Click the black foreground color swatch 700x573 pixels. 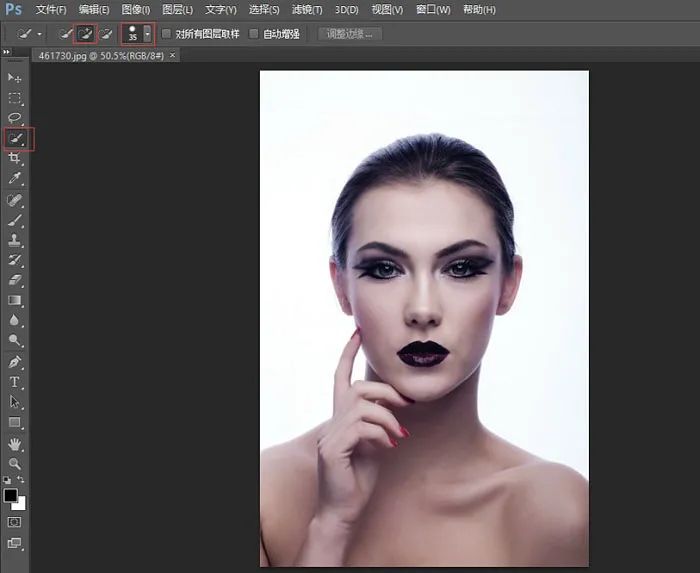pyautogui.click(x=11, y=496)
